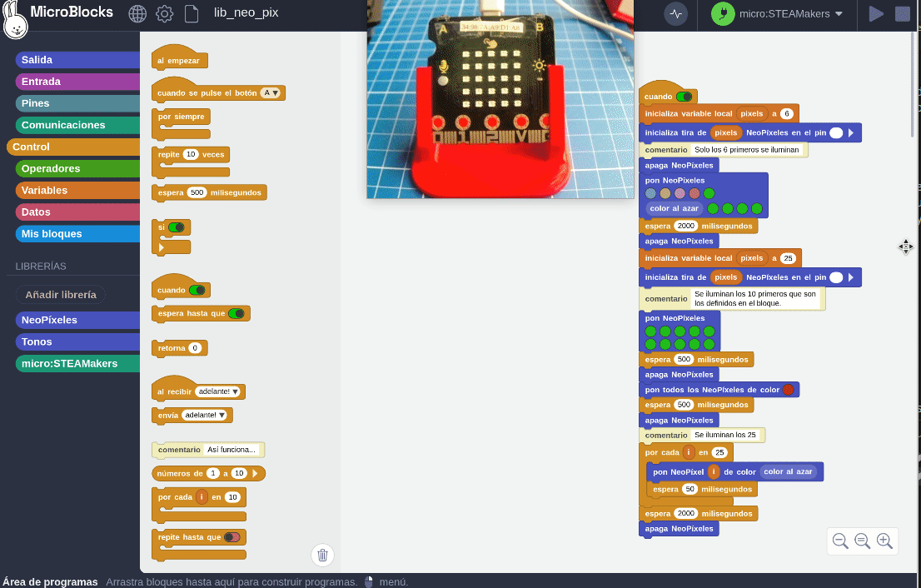Click the green USB connect icon
The image size is (921, 588).
pos(723,13)
